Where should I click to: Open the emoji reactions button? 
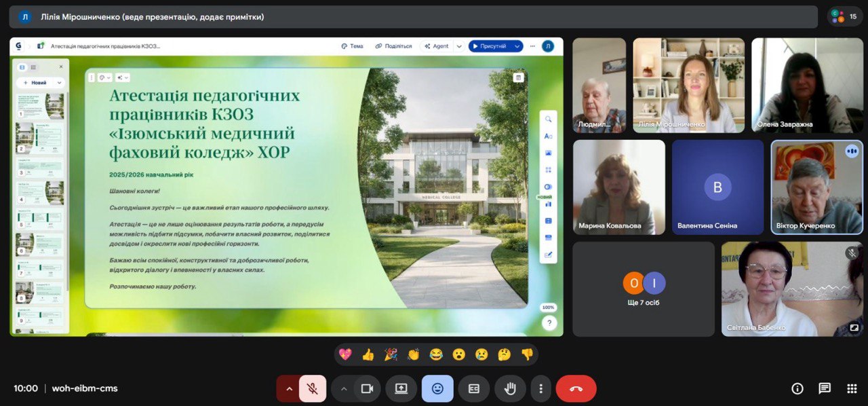[437, 388]
